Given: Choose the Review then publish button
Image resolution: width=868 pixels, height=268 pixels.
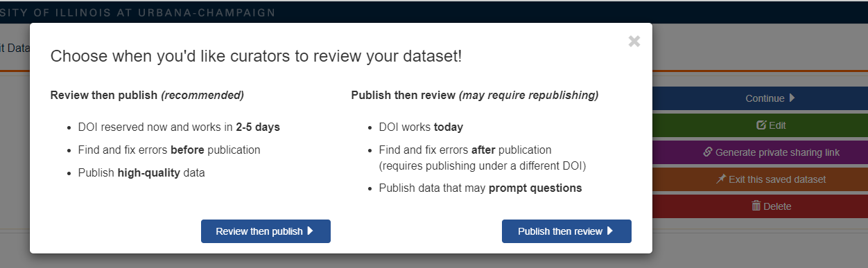Looking at the screenshot, I should pyautogui.click(x=266, y=231).
